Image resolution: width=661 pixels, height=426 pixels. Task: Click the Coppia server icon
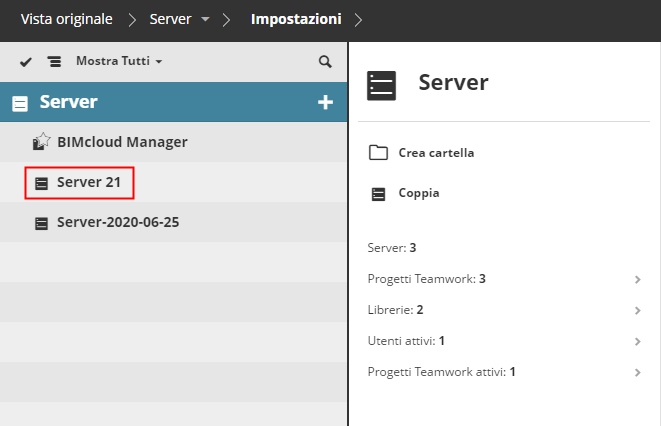pyautogui.click(x=378, y=193)
